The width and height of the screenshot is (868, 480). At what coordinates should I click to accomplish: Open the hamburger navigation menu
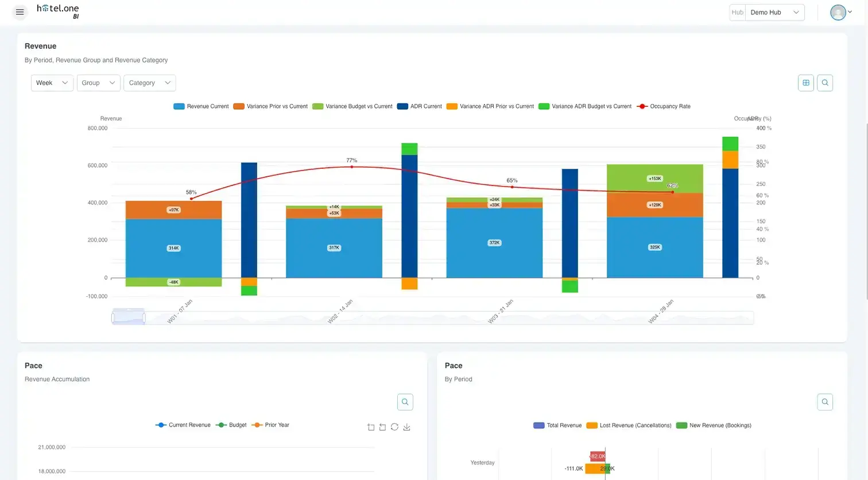20,12
